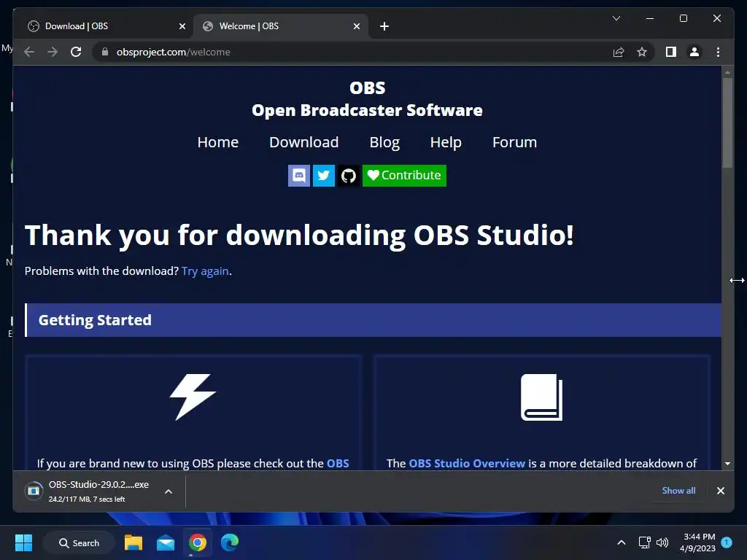Viewport: 747px width, 560px height.
Task: Open the Blog nav link
Action: click(x=384, y=142)
